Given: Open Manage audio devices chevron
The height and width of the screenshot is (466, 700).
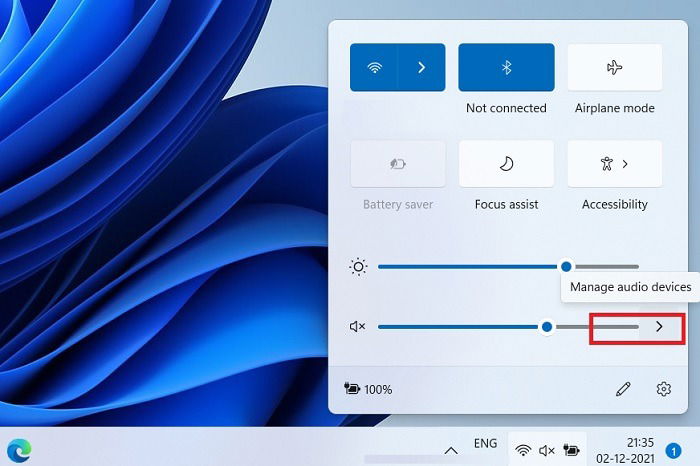Looking at the screenshot, I should [x=659, y=327].
